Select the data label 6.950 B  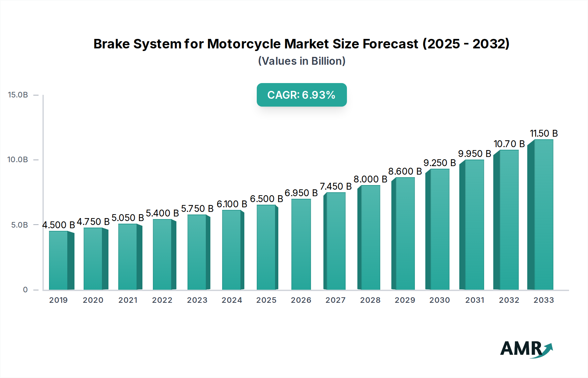301,193
